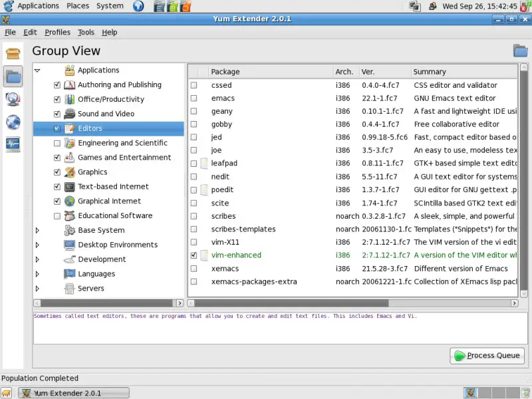Click the network status icon in top panel
This screenshot has height=399, width=532.
pos(414,6)
